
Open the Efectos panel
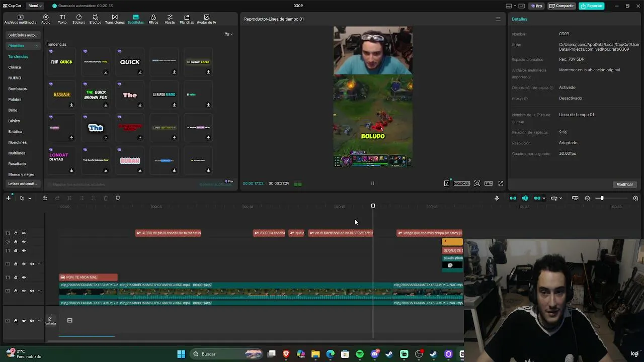(x=95, y=19)
